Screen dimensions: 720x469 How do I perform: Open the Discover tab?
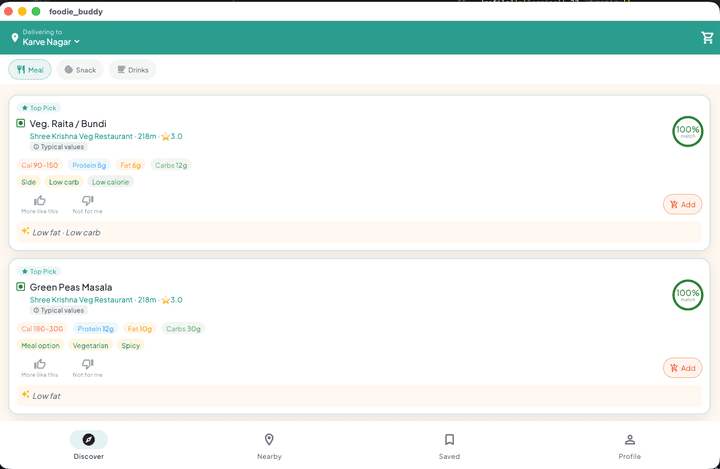89,445
